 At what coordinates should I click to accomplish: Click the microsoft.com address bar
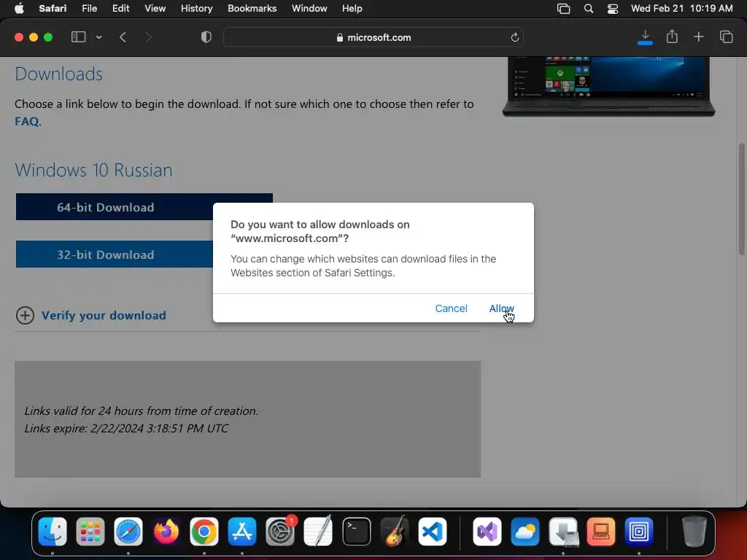(373, 37)
